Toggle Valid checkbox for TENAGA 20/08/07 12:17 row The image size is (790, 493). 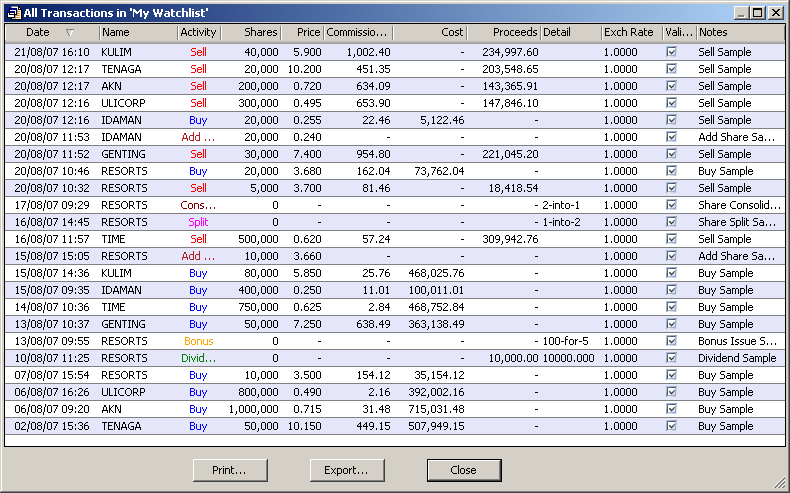(x=671, y=69)
